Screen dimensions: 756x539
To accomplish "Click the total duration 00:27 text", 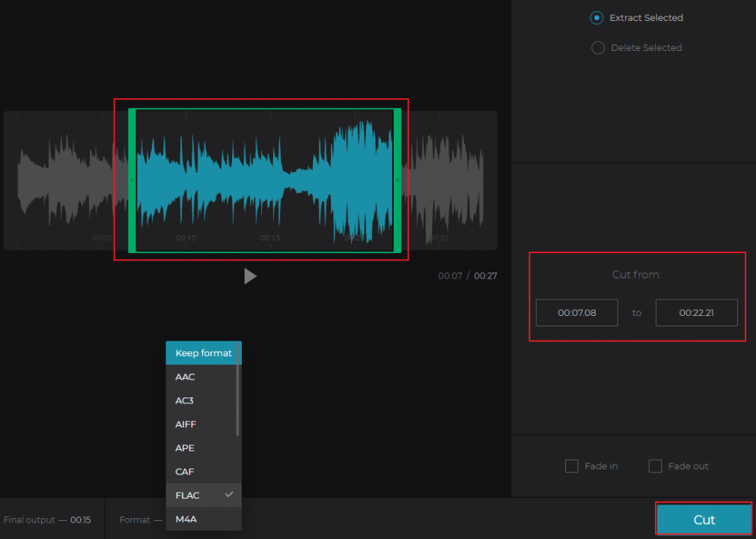I will pyautogui.click(x=486, y=276).
